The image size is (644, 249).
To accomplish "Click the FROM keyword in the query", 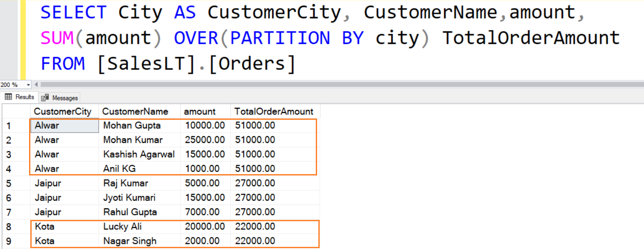I will (63, 64).
